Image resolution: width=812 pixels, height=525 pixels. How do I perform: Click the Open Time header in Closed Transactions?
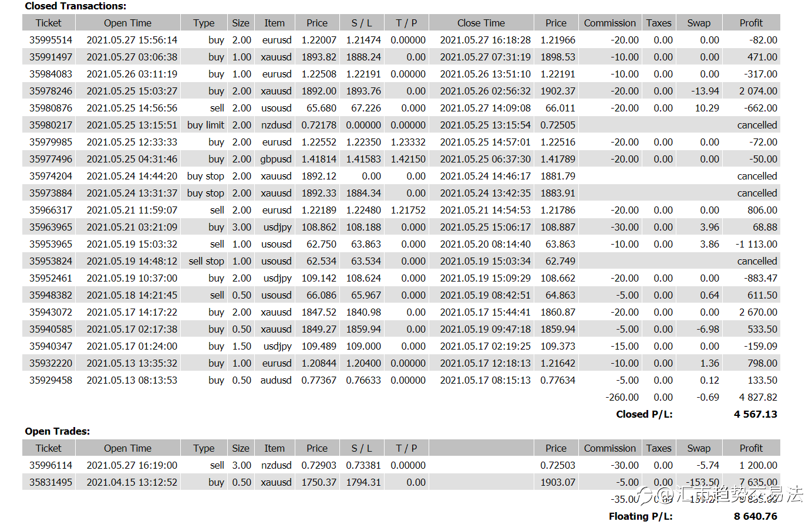(127, 23)
